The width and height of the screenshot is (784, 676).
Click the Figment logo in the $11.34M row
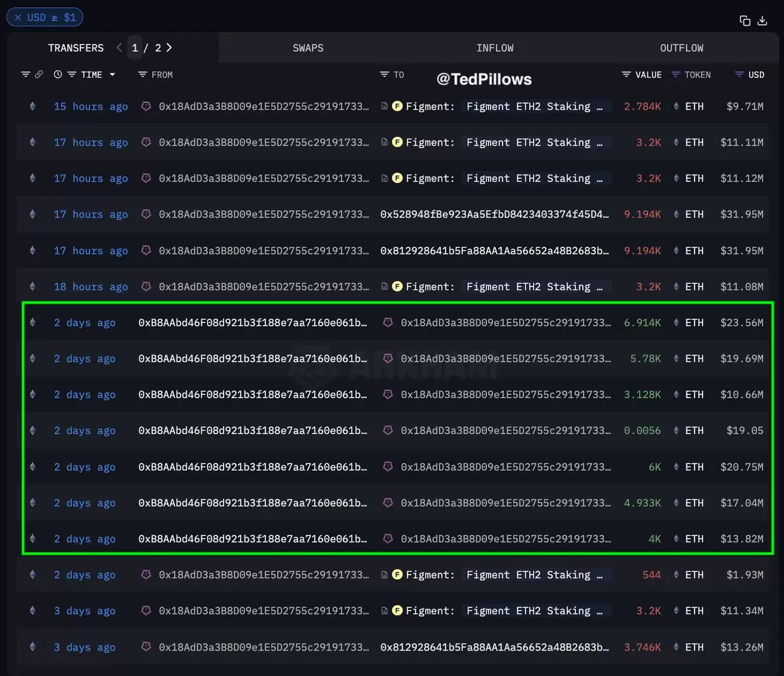tap(397, 611)
